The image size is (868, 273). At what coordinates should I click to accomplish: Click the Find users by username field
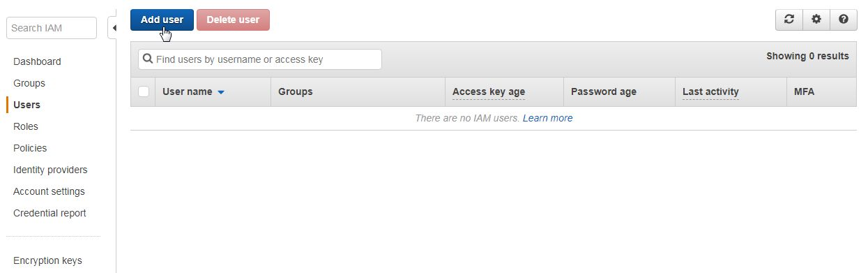(260, 59)
